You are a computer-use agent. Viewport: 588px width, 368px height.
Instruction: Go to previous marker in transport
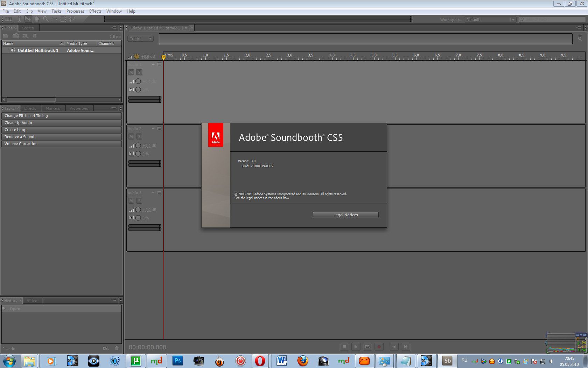pos(394,347)
